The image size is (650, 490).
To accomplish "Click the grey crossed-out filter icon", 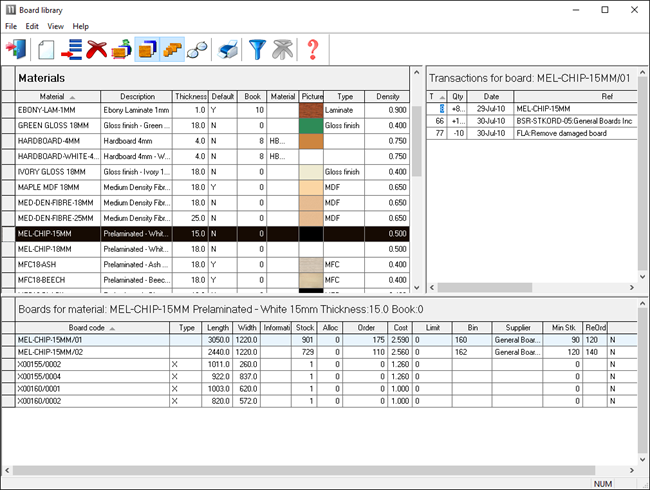I will pos(284,48).
